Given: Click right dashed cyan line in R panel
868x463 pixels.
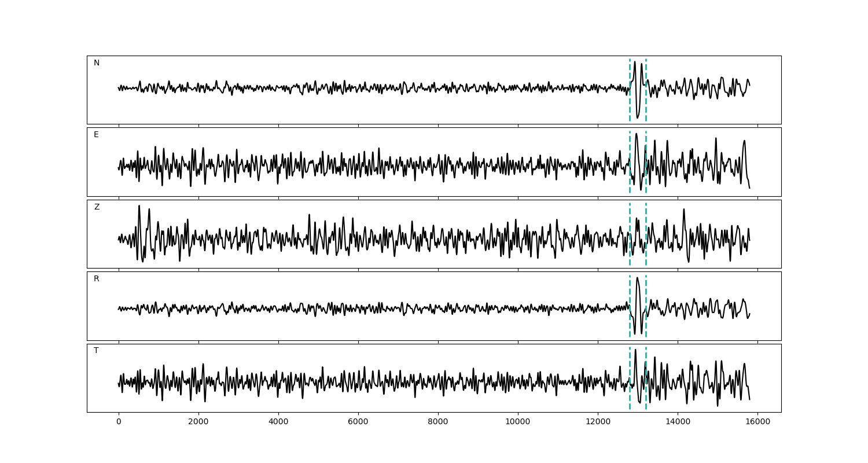Looking at the screenshot, I should pos(646,289).
